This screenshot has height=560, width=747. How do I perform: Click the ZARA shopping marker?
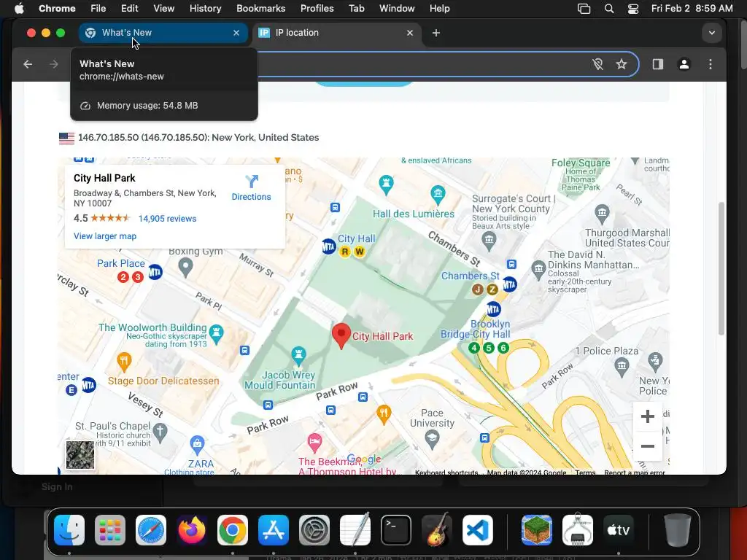(197, 446)
